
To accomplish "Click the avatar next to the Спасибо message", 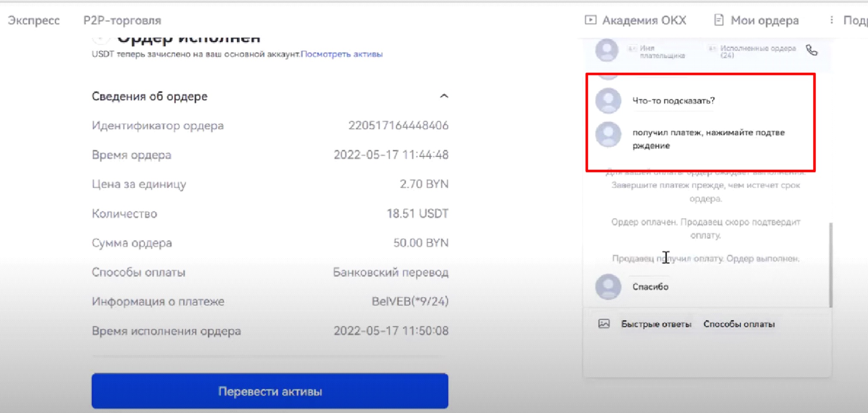I will pos(608,287).
